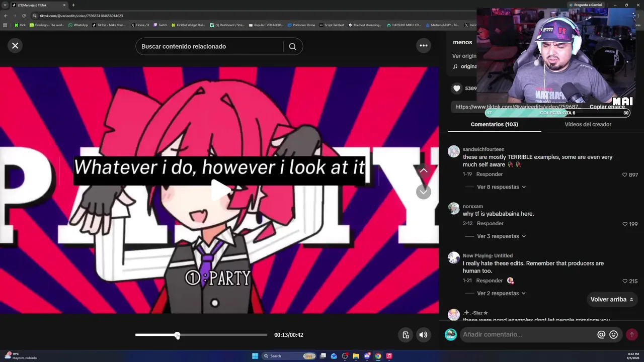Screen dimensions: 644x362
Task: Like the Now Playing: Untitled comment
Action: click(625, 281)
